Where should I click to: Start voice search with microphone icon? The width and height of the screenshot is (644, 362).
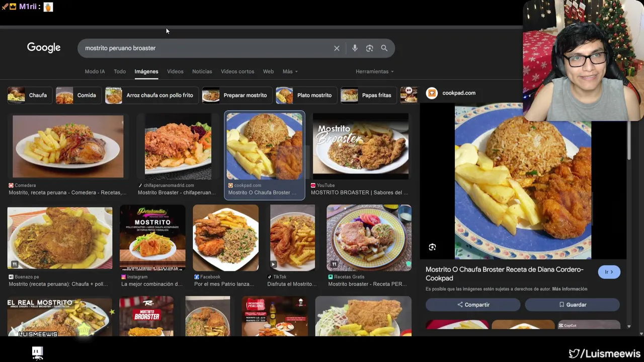click(355, 48)
